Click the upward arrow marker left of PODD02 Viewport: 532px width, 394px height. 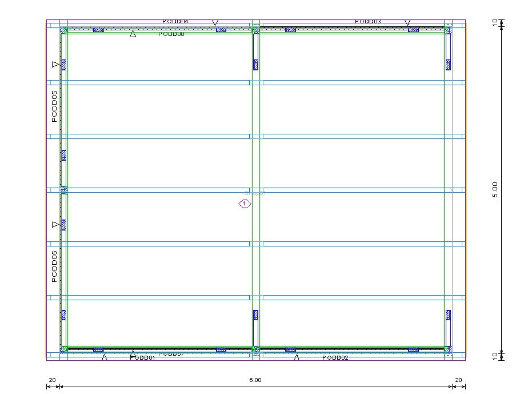tap(296, 358)
